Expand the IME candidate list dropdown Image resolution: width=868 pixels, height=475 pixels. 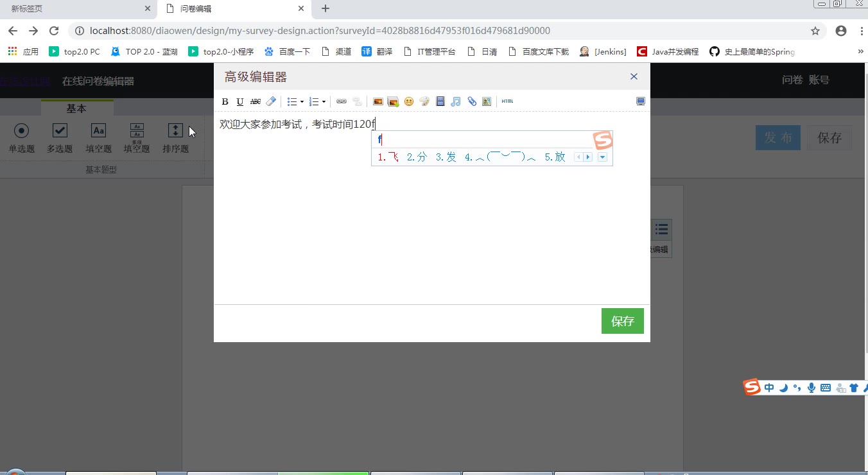(x=602, y=157)
